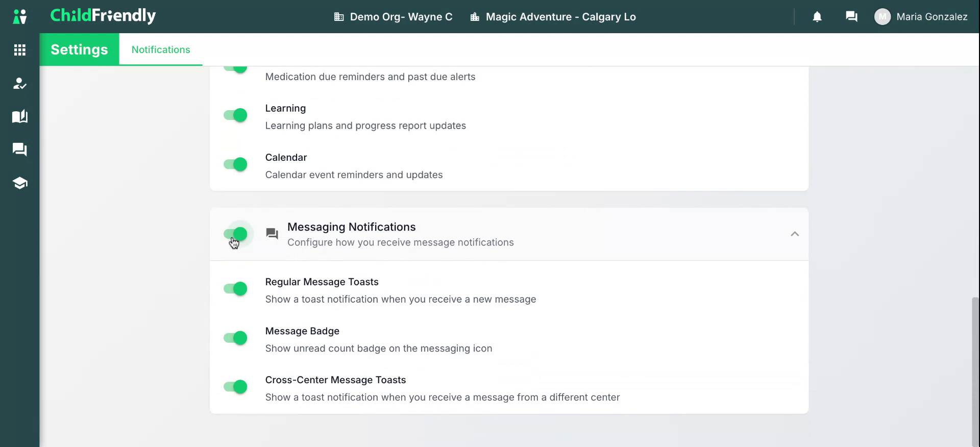Open the Magic Adventure center selector

coord(553,17)
